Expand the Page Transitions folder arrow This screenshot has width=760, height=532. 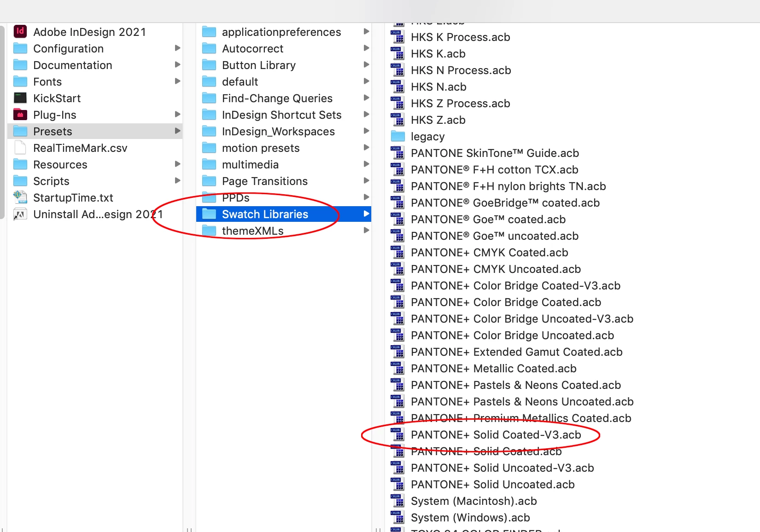click(x=366, y=181)
